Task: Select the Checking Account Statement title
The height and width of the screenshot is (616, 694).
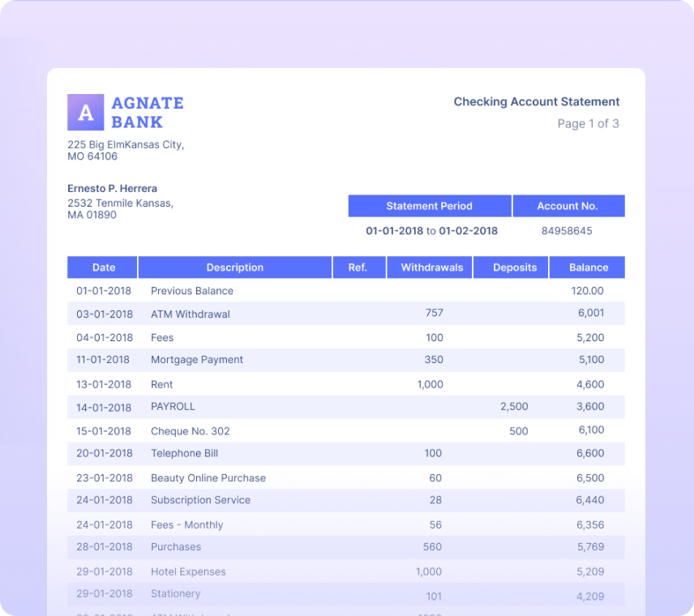Action: click(x=537, y=101)
